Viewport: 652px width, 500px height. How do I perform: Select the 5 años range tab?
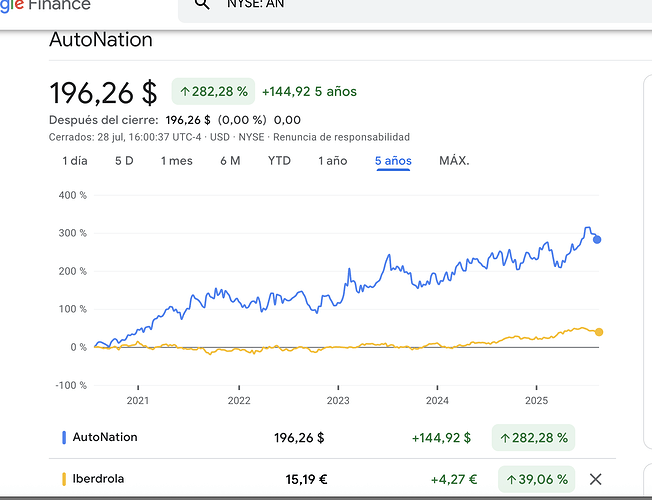(x=393, y=161)
